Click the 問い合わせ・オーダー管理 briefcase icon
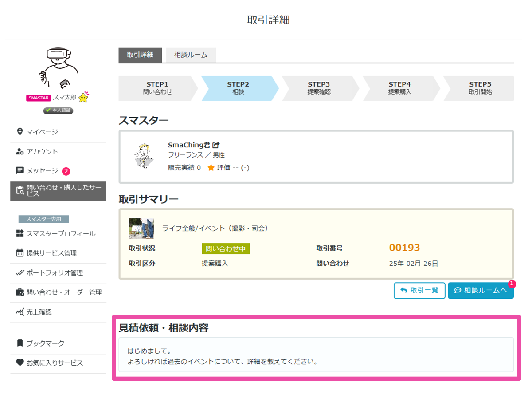The image size is (532, 398). [20, 292]
